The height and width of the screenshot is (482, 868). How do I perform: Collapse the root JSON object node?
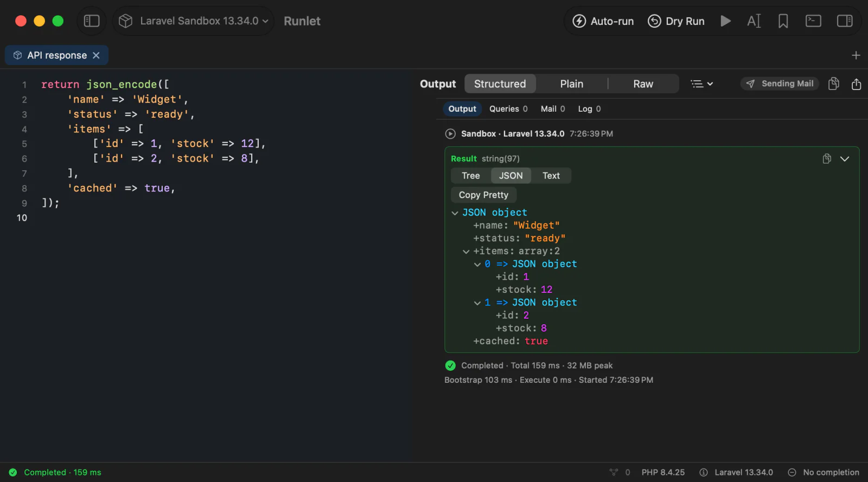click(455, 213)
